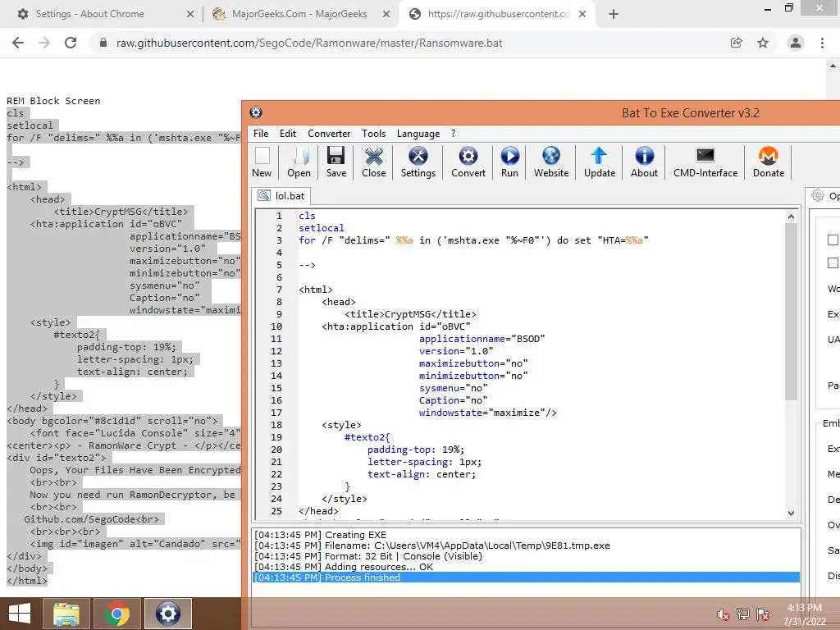
Task: Toggle second checkbox in options panel
Action: tap(833, 262)
